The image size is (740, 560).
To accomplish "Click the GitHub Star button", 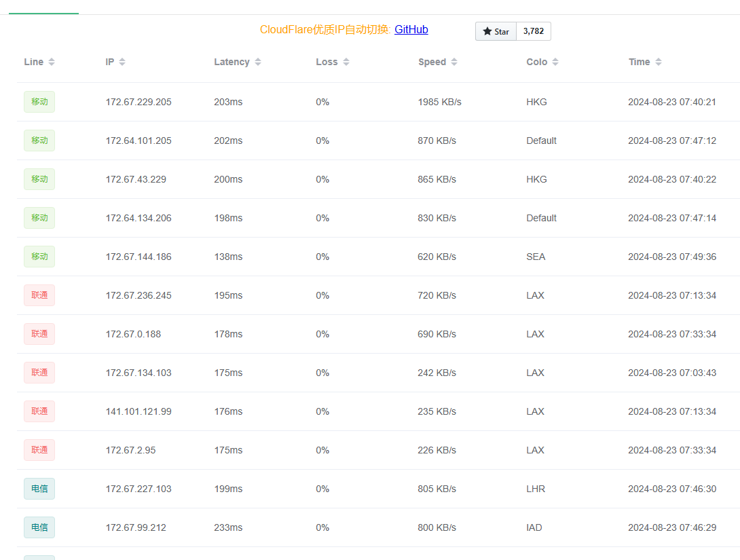I will click(x=496, y=31).
